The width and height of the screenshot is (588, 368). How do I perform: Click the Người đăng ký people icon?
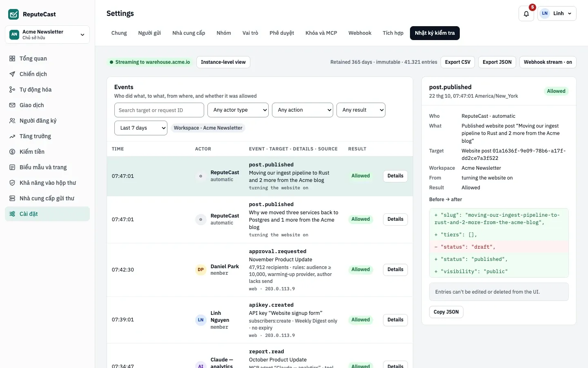coord(12,121)
